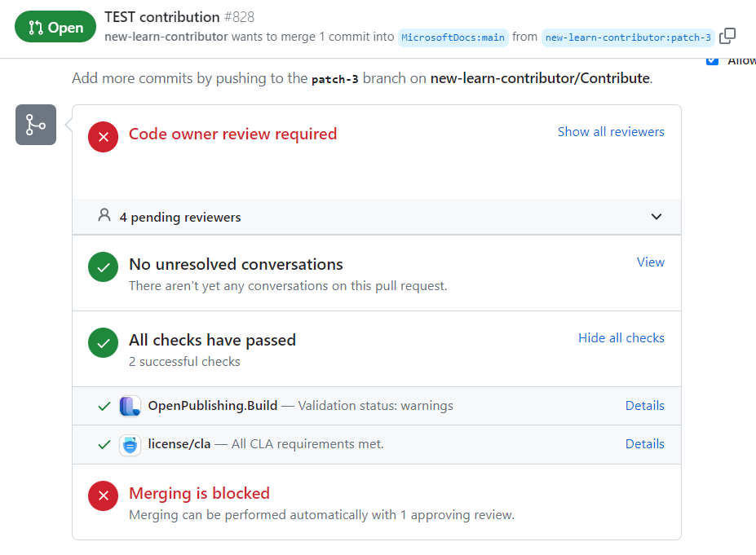Screen dimensions: 756x555
Task: Click the patch-3 bold branch text
Action: pyautogui.click(x=334, y=79)
